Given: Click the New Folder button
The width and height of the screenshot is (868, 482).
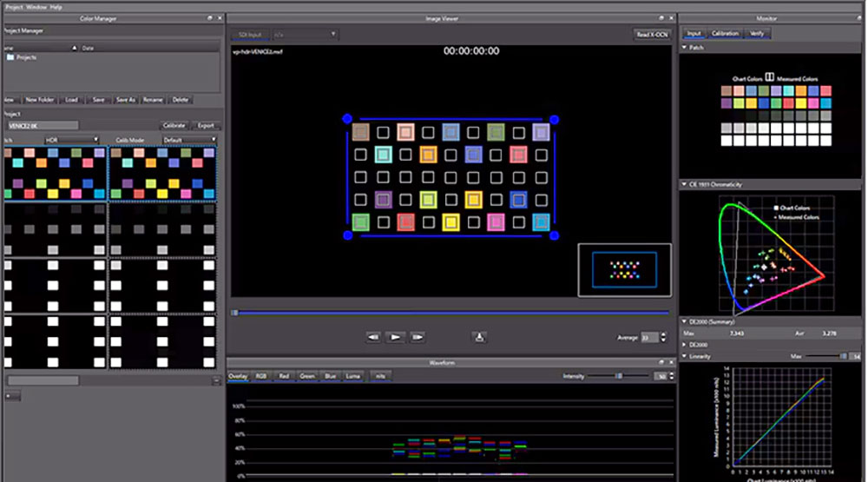Looking at the screenshot, I should tap(40, 100).
